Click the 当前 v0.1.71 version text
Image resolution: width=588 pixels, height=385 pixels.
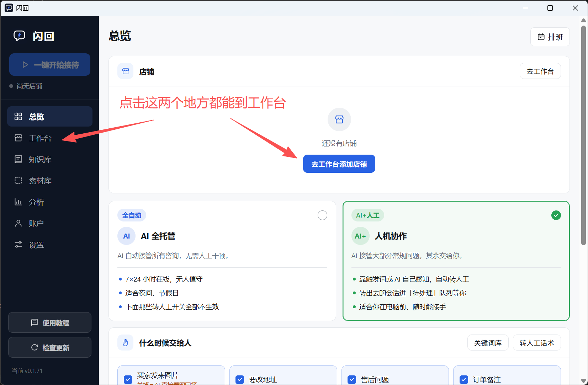[x=27, y=371]
